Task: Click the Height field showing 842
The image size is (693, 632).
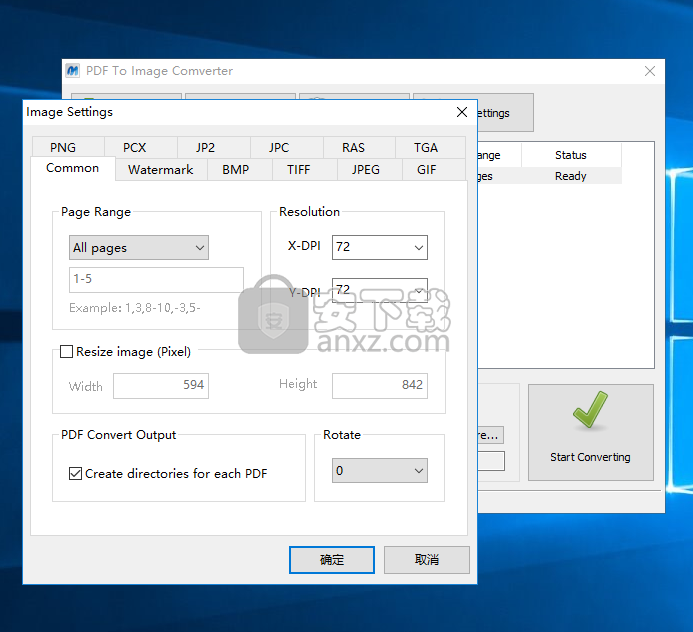Action: coord(380,386)
